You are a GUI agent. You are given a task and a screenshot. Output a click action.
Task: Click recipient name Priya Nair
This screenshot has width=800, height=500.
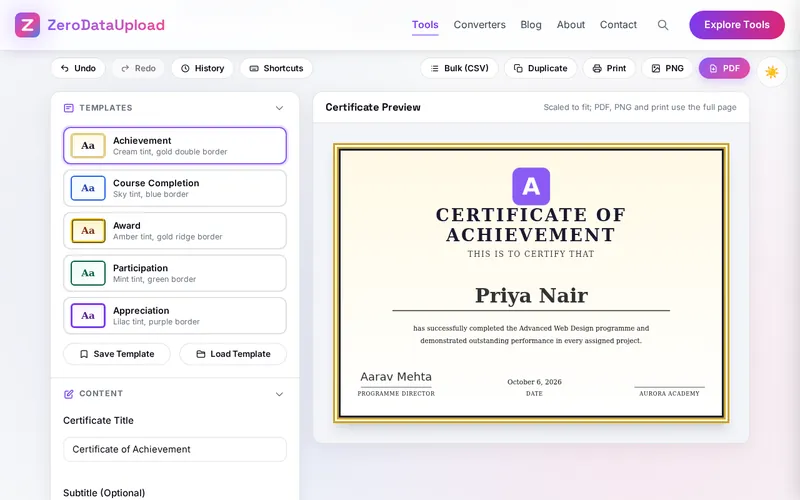(x=531, y=295)
